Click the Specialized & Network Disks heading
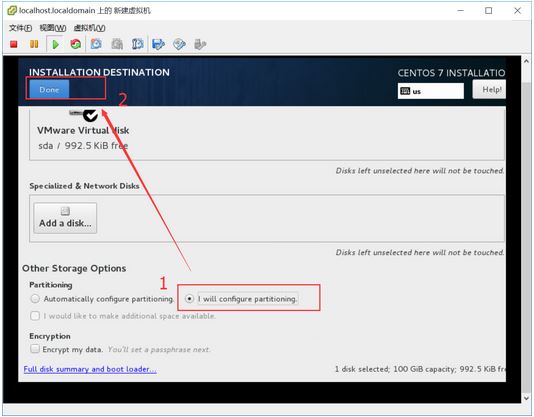The image size is (534, 417). pos(84,186)
